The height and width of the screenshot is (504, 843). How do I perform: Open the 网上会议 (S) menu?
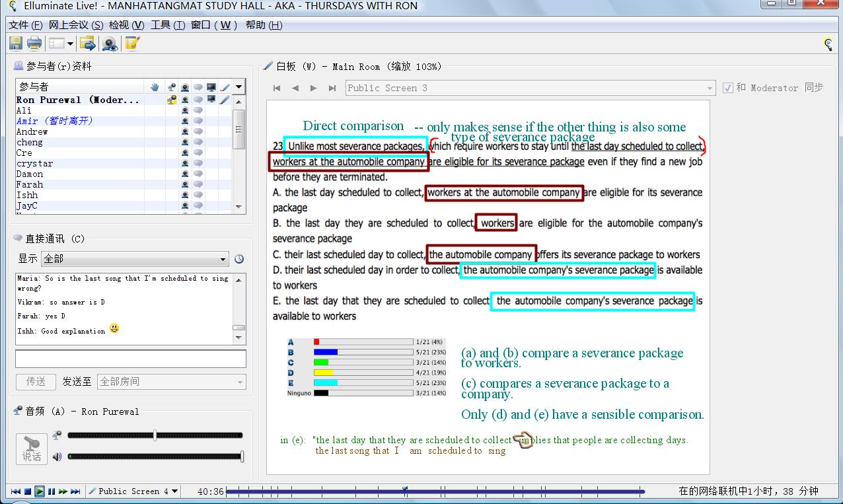[x=76, y=25]
